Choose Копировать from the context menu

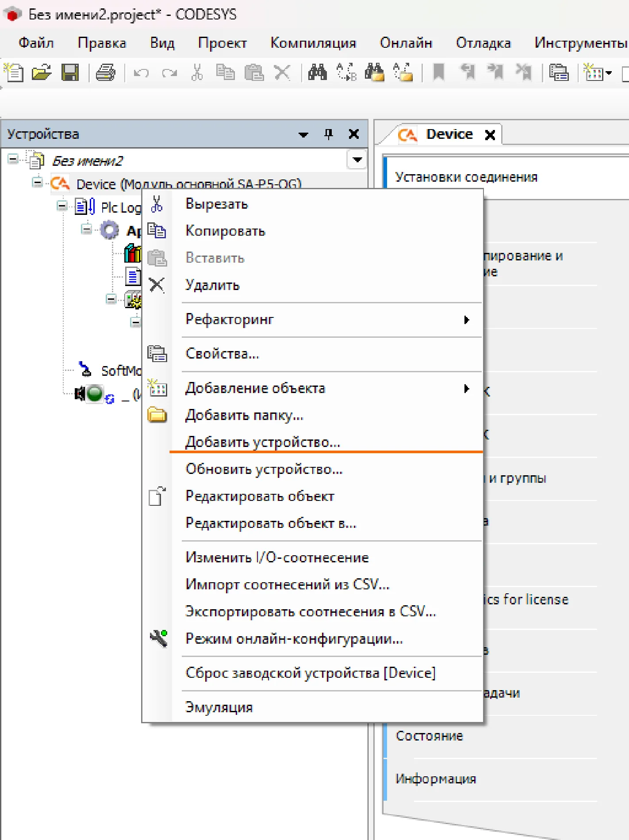coord(312,231)
